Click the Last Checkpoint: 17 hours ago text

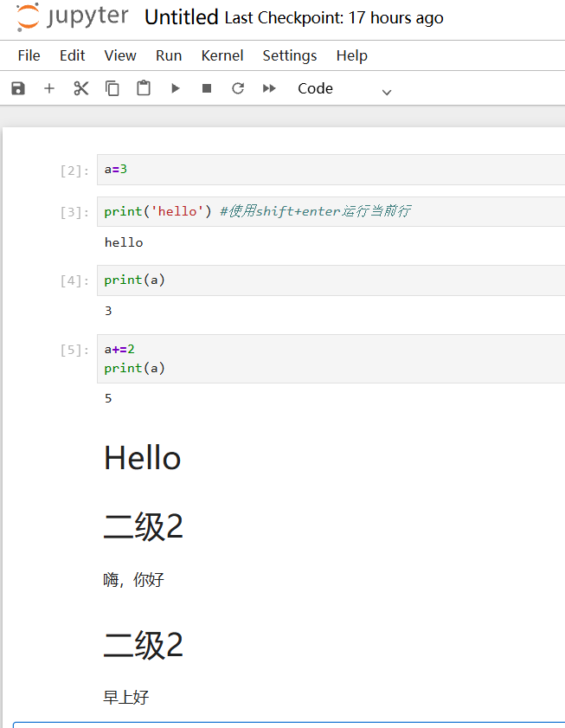tap(334, 18)
